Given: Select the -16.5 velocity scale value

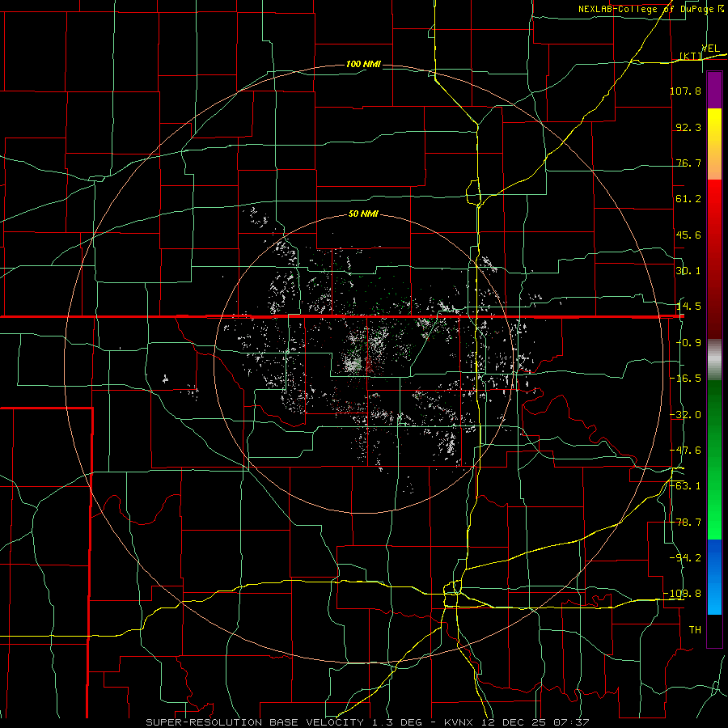Looking at the screenshot, I should click(x=685, y=379).
